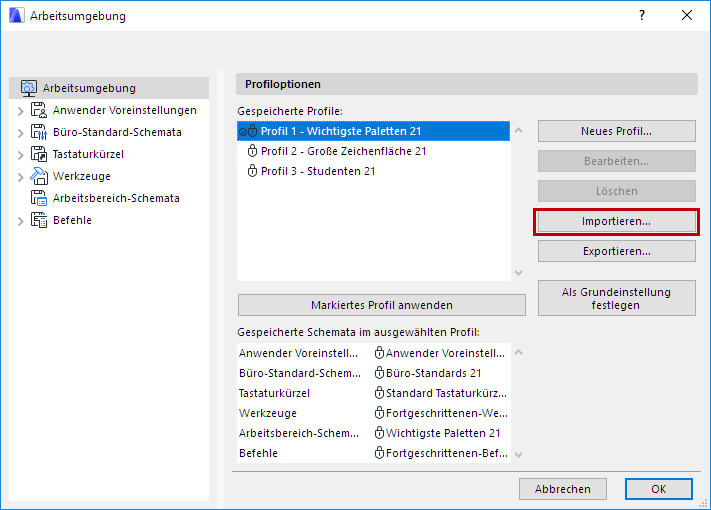
Task: Click Markiertes Profil anwenden
Action: pos(381,305)
